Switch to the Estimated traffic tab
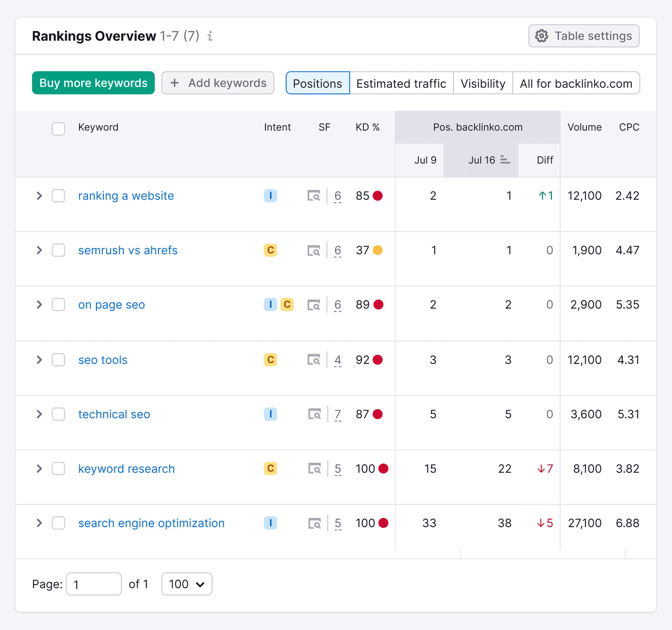Viewport: 672px width, 630px height. click(x=401, y=83)
